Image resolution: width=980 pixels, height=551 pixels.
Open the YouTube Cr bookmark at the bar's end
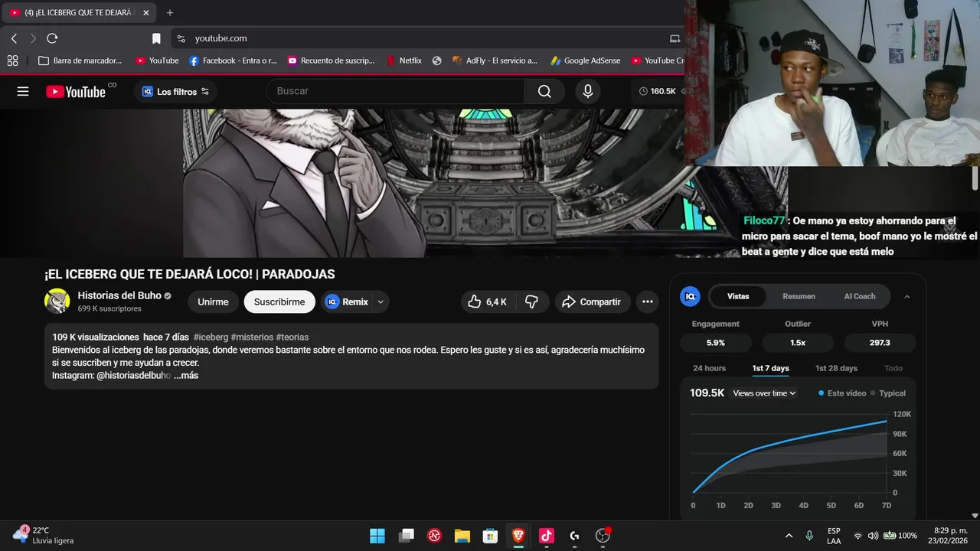point(657,60)
